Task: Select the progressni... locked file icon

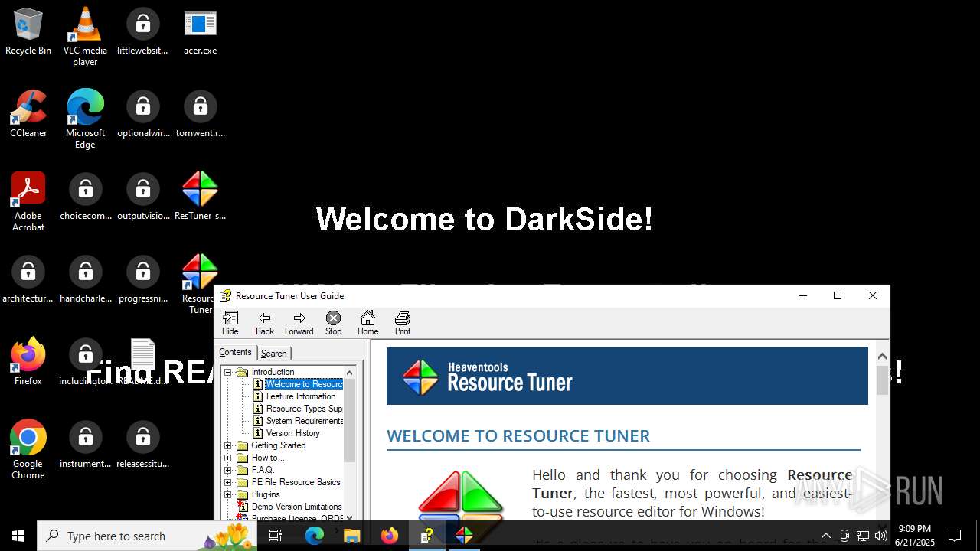Action: click(142, 279)
